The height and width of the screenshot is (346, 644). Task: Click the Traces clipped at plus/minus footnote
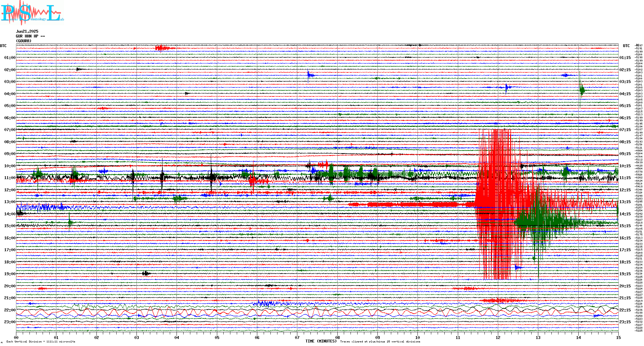pyautogui.click(x=380, y=342)
